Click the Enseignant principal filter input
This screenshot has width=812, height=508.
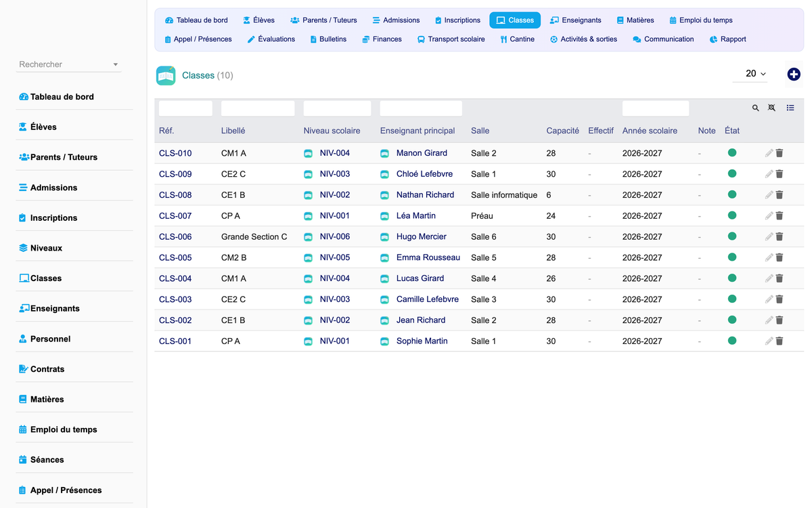point(421,108)
